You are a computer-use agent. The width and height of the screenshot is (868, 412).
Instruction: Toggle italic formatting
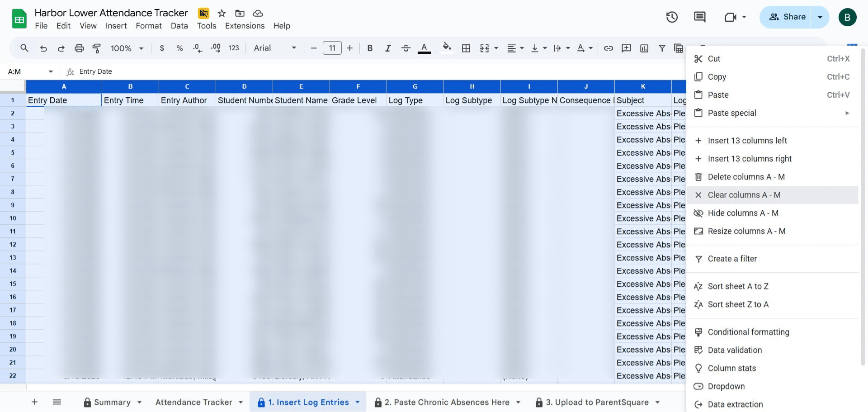pos(388,48)
